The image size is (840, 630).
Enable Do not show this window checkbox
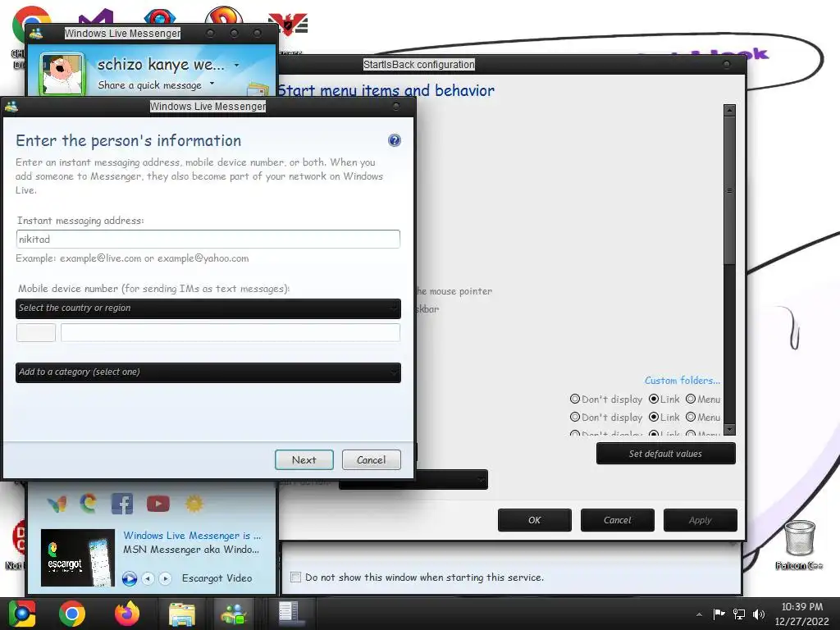[x=295, y=577]
